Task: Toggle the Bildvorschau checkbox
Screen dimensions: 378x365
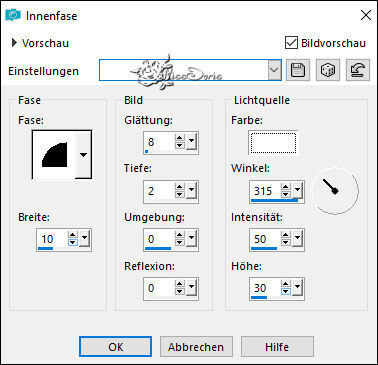Action: coord(291,43)
